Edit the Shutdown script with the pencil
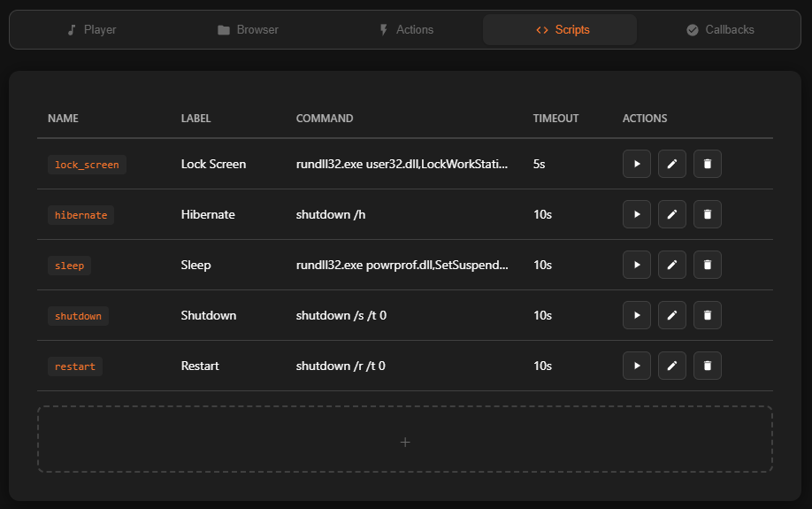812x509 pixels. 672,315
